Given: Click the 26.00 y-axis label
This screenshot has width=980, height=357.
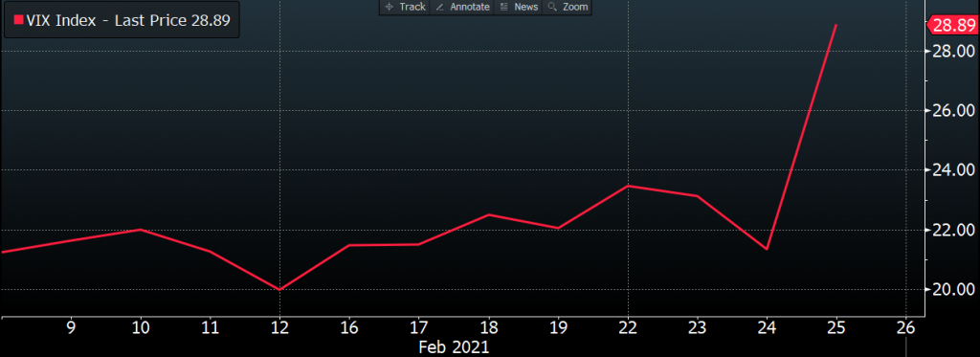Looking at the screenshot, I should pos(954,111).
